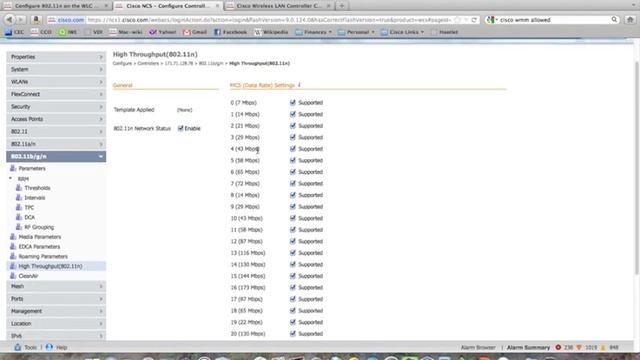
Task: Click the browser URL address field
Action: [269, 20]
